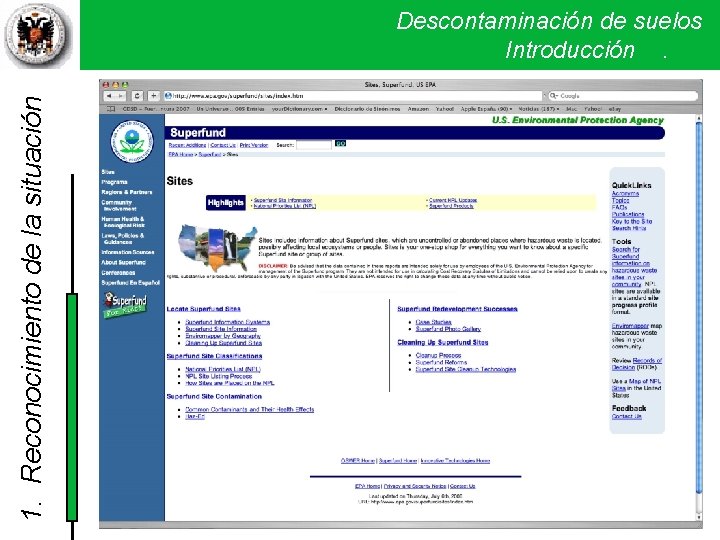Open Superfund En Español link
This screenshot has width=720, height=540.
130,283
